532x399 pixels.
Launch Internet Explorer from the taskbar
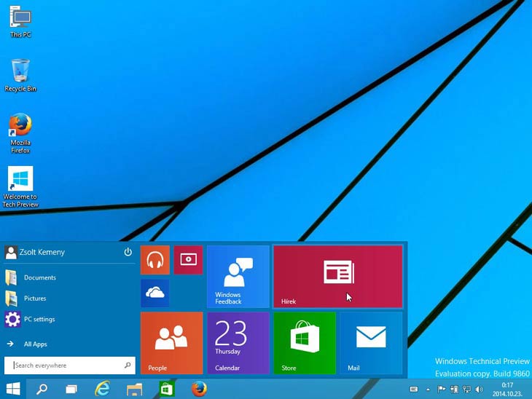103,389
